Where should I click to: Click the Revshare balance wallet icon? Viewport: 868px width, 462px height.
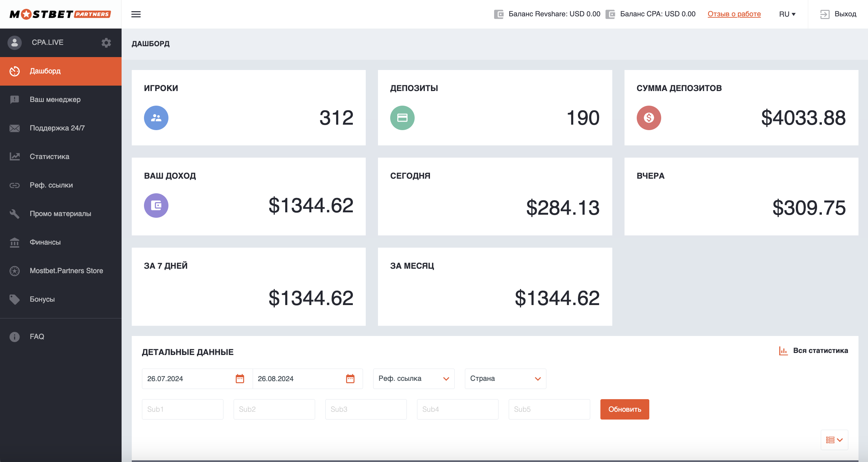click(499, 14)
